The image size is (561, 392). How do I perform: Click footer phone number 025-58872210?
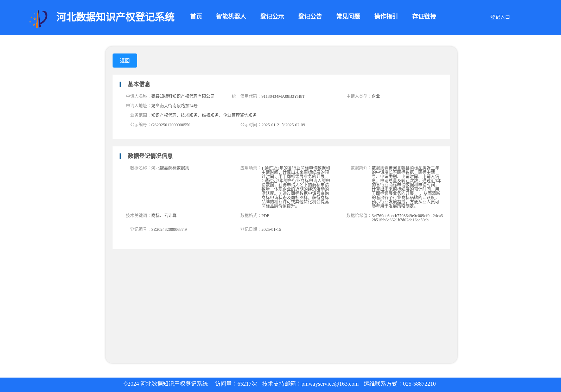click(419, 384)
